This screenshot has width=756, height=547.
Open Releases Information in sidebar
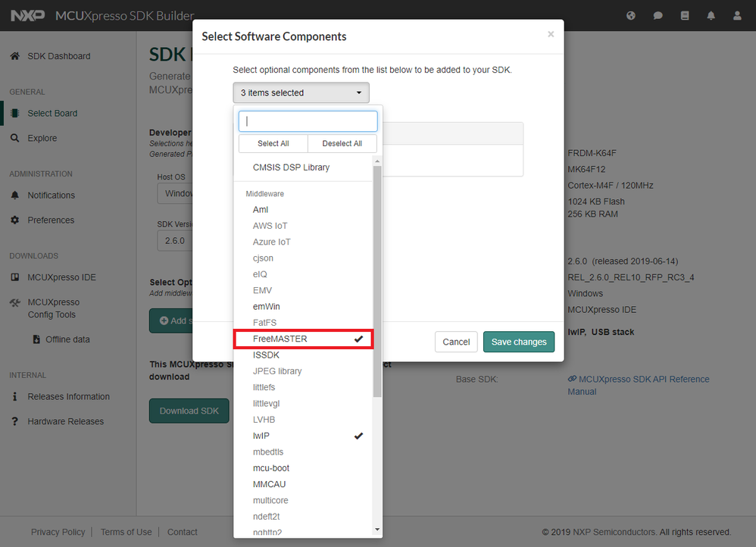[68, 396]
